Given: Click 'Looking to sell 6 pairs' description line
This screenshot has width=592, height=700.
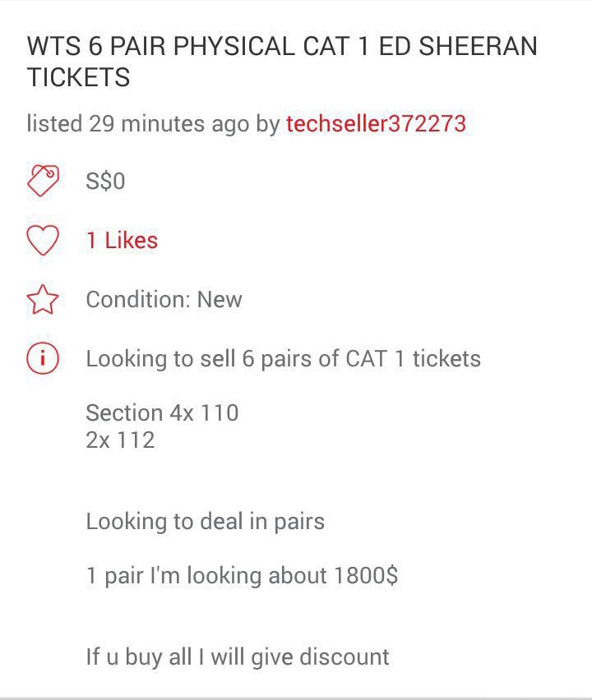Looking at the screenshot, I should 283,359.
